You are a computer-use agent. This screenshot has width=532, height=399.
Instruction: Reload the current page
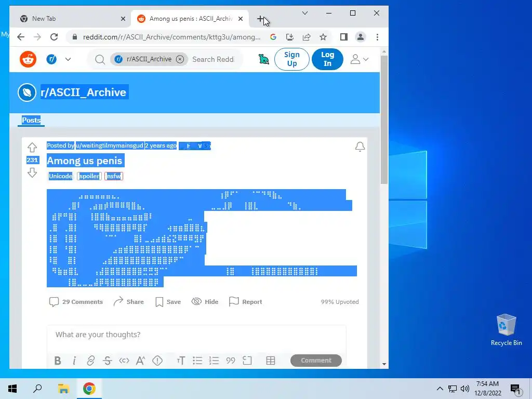tap(54, 37)
